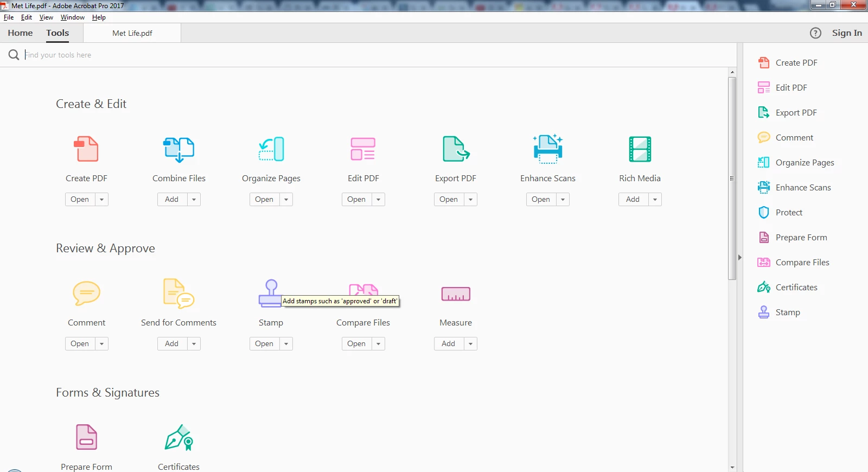
Task: Open the Help menu
Action: (x=99, y=17)
